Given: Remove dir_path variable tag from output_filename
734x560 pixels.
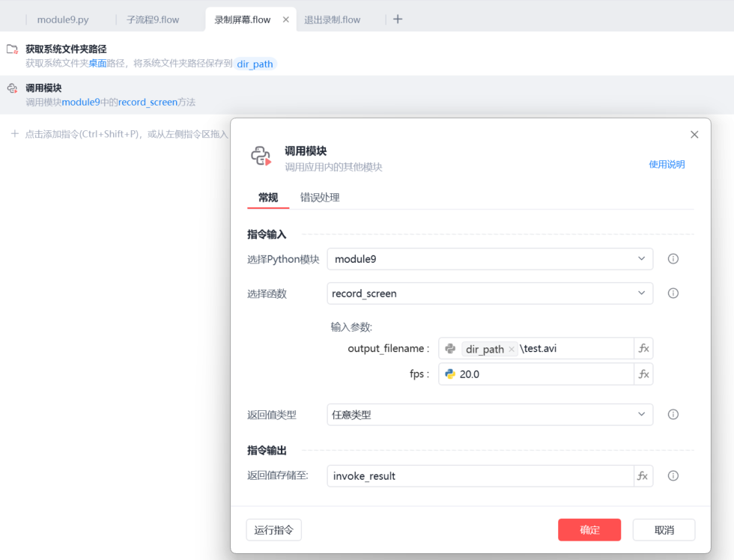Looking at the screenshot, I should [x=512, y=350].
